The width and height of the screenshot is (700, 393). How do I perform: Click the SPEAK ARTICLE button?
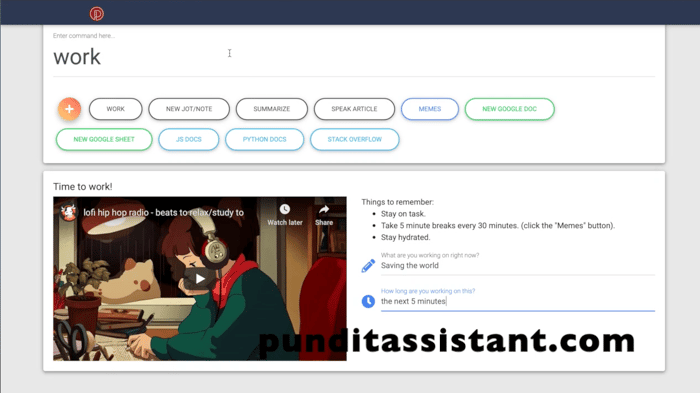354,109
